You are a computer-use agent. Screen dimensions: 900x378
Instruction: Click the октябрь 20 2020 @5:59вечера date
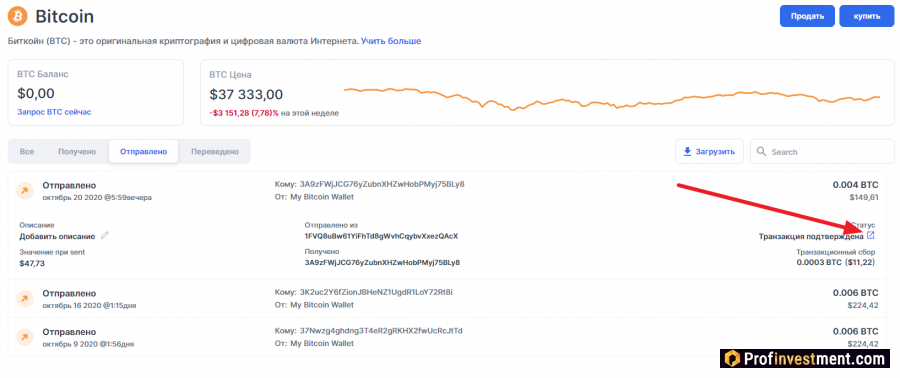coord(97,197)
